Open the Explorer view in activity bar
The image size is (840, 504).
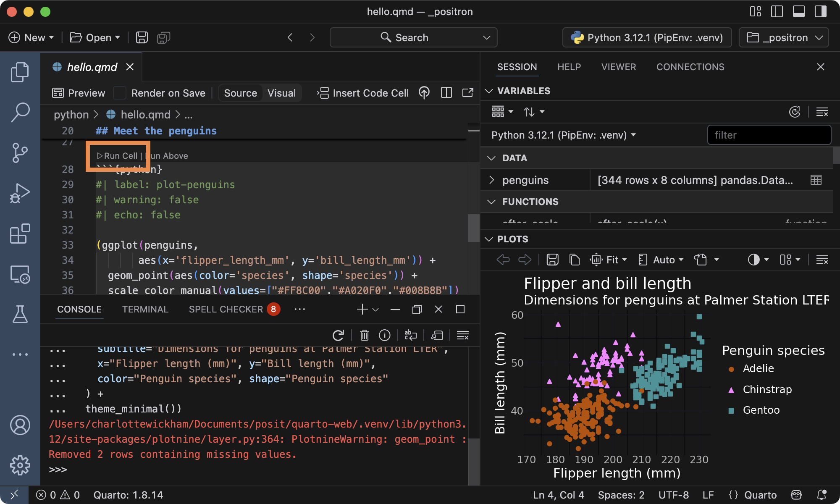click(20, 72)
